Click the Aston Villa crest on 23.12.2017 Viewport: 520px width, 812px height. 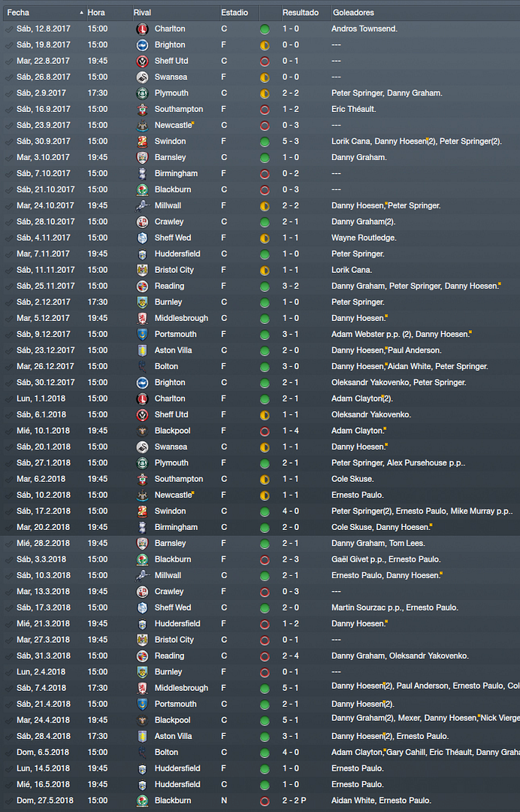click(x=142, y=350)
